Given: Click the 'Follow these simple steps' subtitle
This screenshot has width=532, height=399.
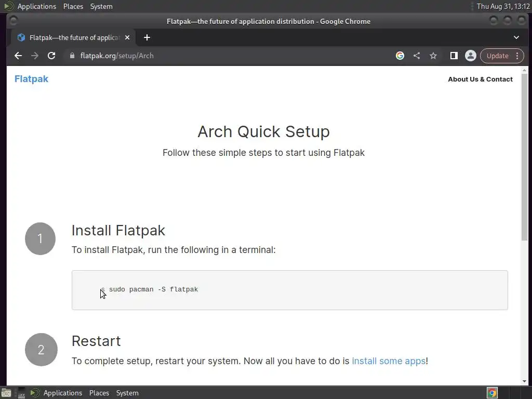Looking at the screenshot, I should (x=263, y=153).
